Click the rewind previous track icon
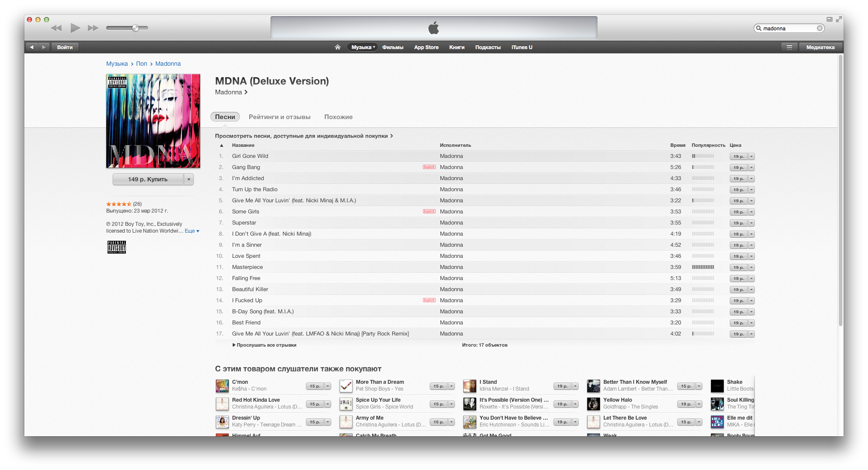This screenshot has height=470, width=868. (x=56, y=28)
